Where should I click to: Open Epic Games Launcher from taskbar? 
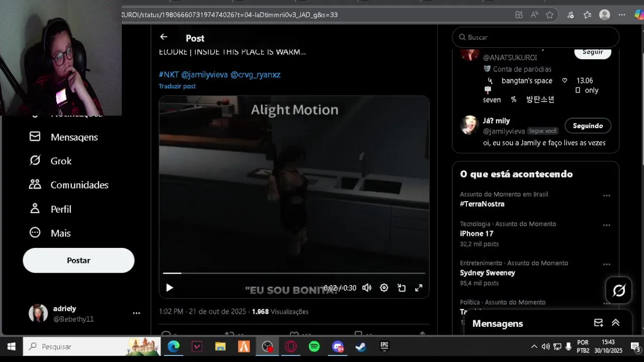384,346
